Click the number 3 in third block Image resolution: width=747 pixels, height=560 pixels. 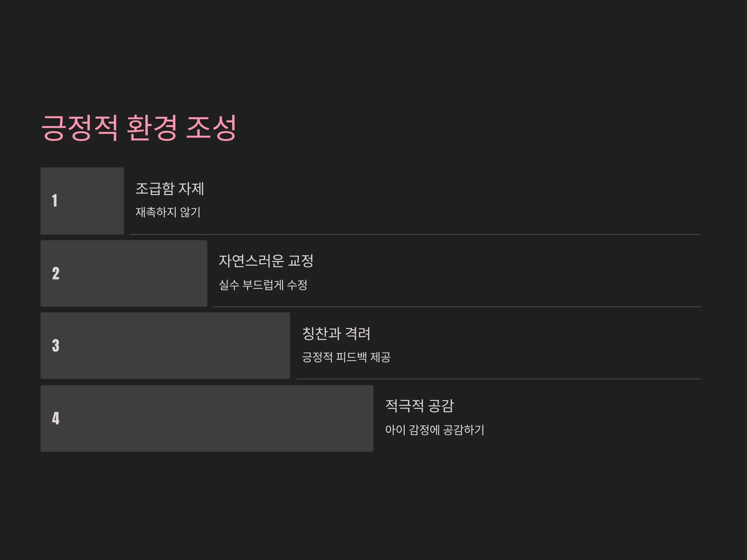56,346
